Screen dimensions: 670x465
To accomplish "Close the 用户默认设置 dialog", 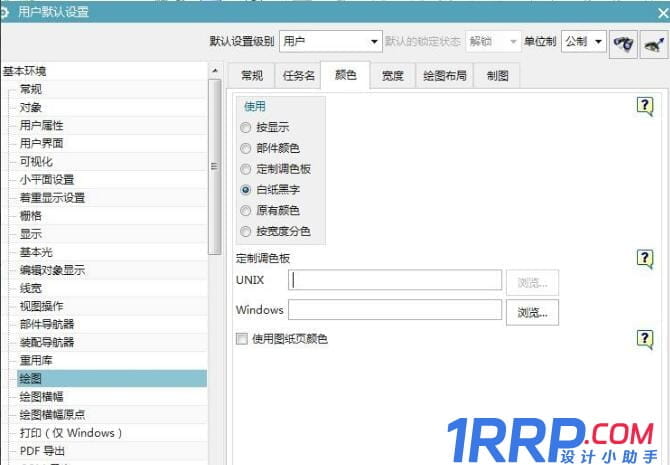I will [x=663, y=13].
